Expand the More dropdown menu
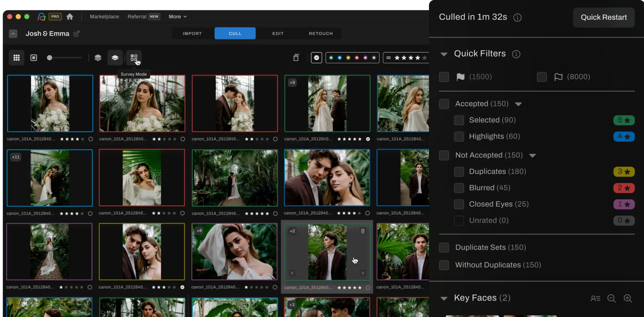 coord(177,16)
